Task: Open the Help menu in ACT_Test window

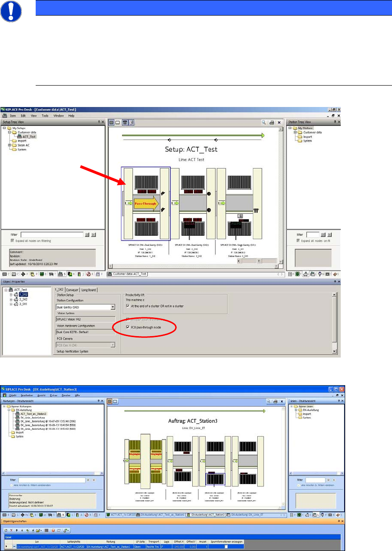Action: click(71, 115)
